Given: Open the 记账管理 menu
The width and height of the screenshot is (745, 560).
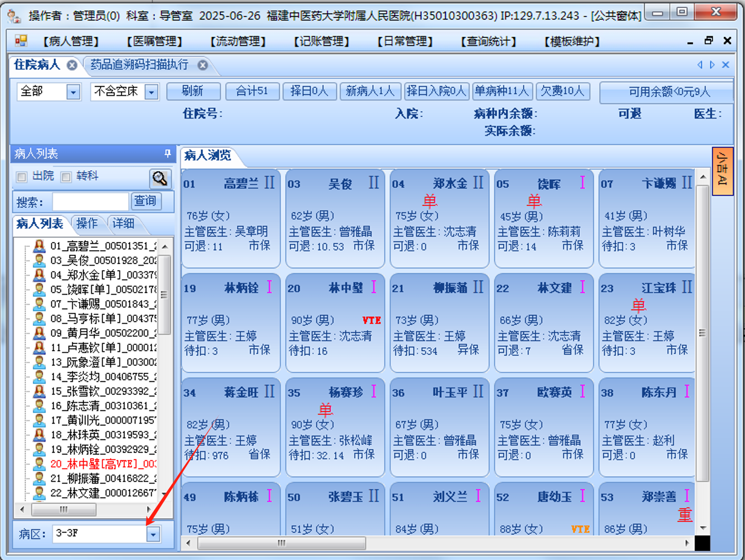Looking at the screenshot, I should coord(321,41).
